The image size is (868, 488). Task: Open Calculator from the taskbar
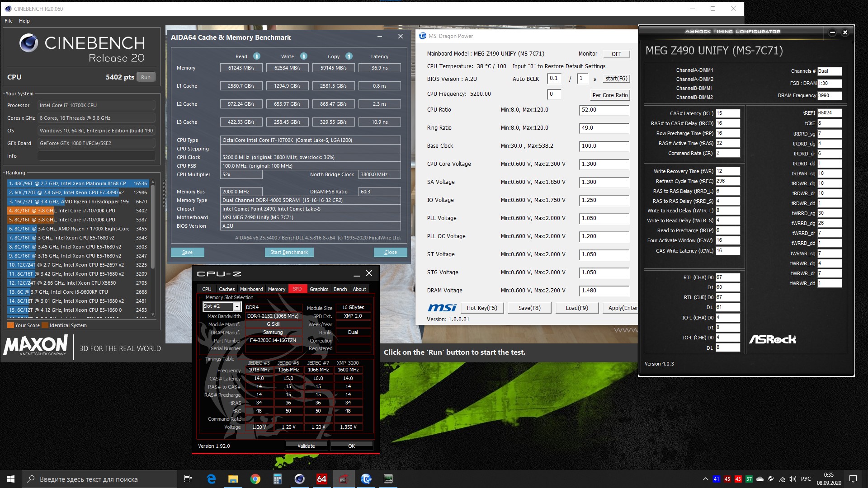point(277,479)
